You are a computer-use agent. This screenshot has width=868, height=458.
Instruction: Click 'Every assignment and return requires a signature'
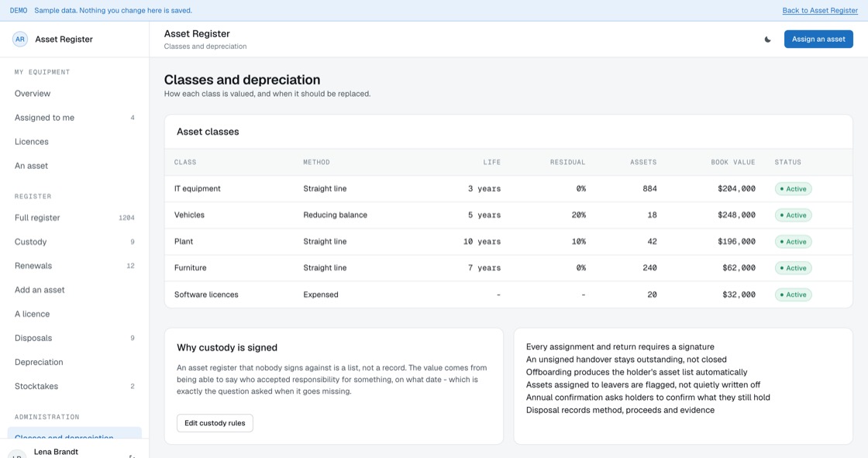pyautogui.click(x=620, y=346)
